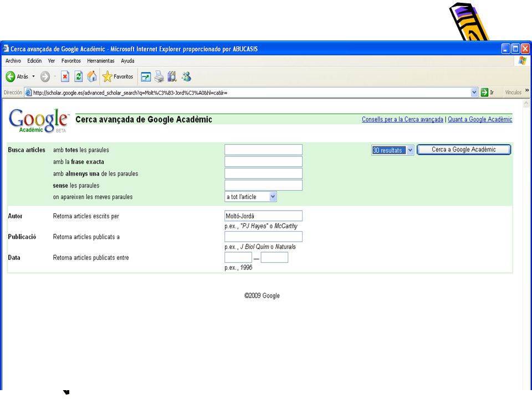
Task: Focus the 'amb totes les paraules' field
Action: click(263, 150)
